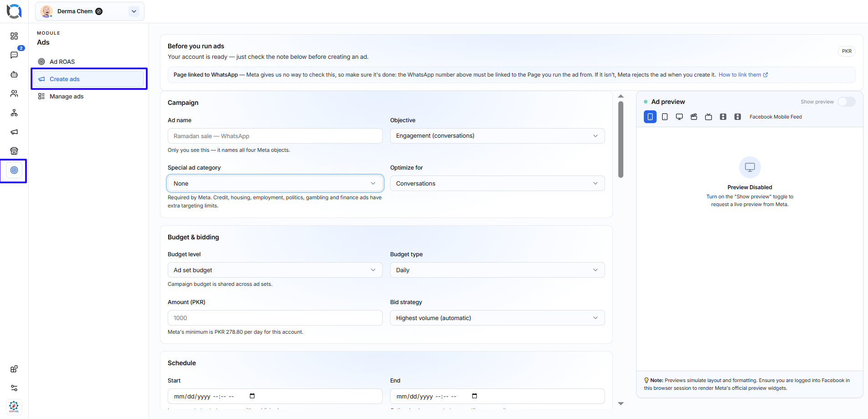Open the chat messages icon with badge
Viewport: 868px width, 419px height.
tap(14, 55)
